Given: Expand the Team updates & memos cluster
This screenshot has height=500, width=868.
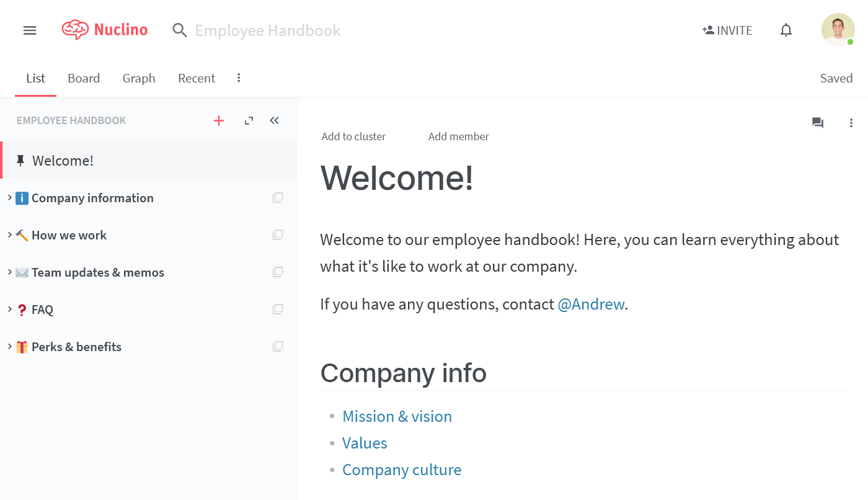Looking at the screenshot, I should coord(10,272).
